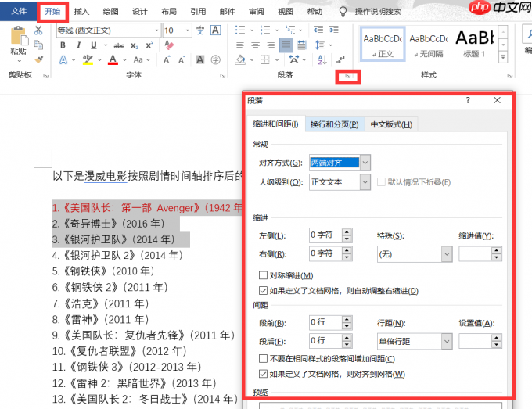Click the Decrease Indent icon
532x409 pixels.
click(318, 30)
